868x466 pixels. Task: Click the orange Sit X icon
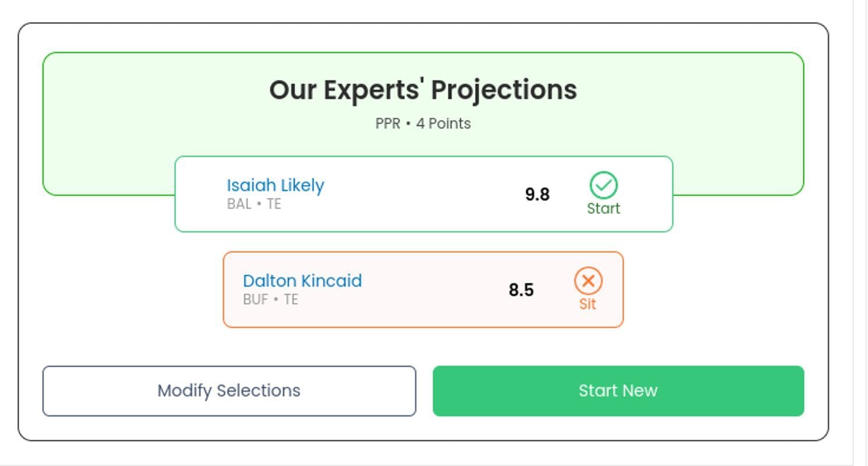tap(588, 281)
